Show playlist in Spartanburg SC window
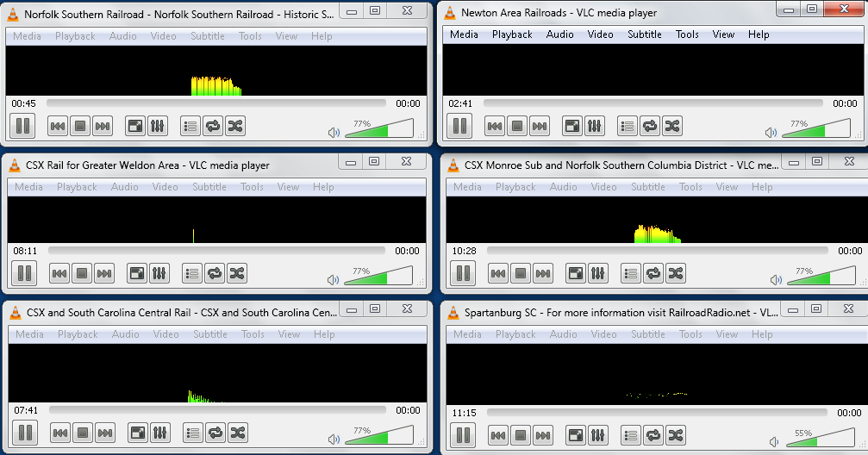 (x=630, y=436)
